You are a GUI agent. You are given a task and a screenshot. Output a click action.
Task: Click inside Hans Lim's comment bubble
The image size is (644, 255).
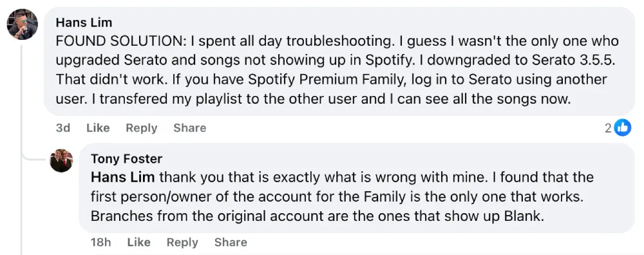339,61
